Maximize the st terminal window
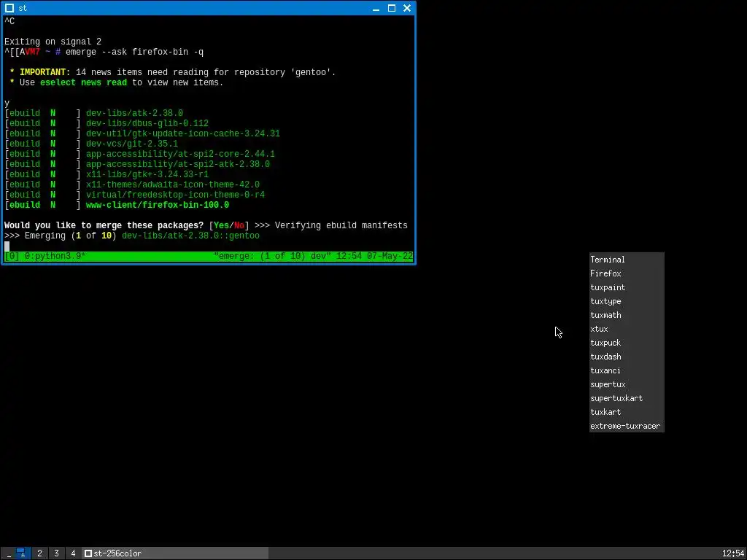747x560 pixels. pos(392,8)
